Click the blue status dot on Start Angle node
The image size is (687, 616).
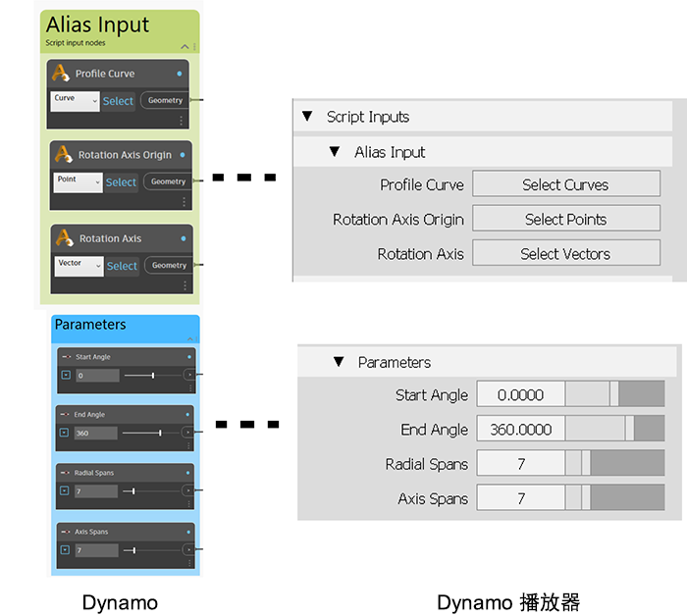(x=189, y=357)
